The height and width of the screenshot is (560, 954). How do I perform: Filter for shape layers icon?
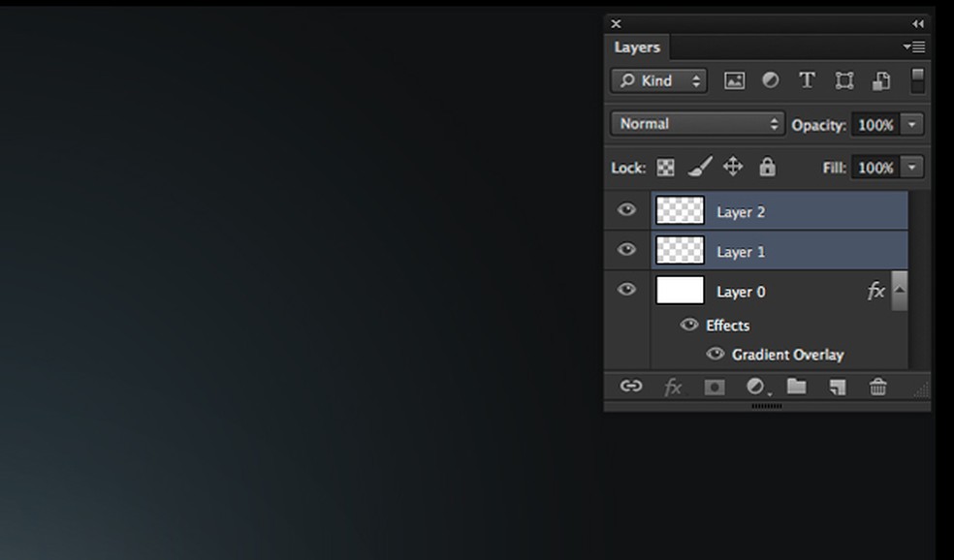(x=843, y=80)
